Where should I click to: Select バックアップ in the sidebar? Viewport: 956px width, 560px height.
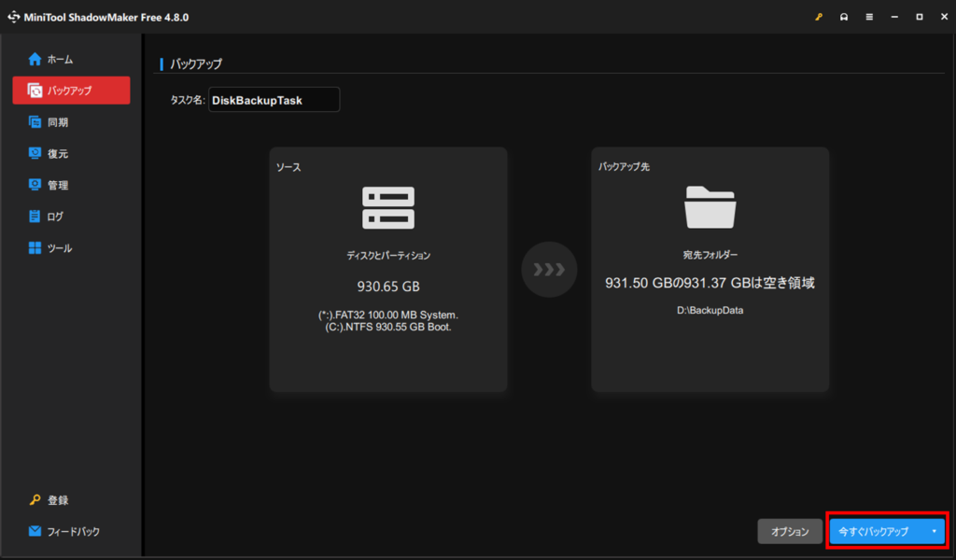click(x=71, y=91)
